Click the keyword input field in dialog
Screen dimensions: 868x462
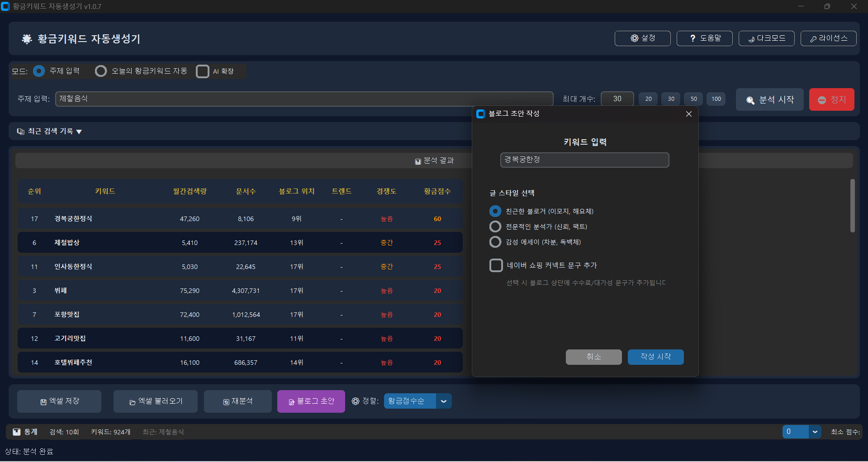coord(584,160)
